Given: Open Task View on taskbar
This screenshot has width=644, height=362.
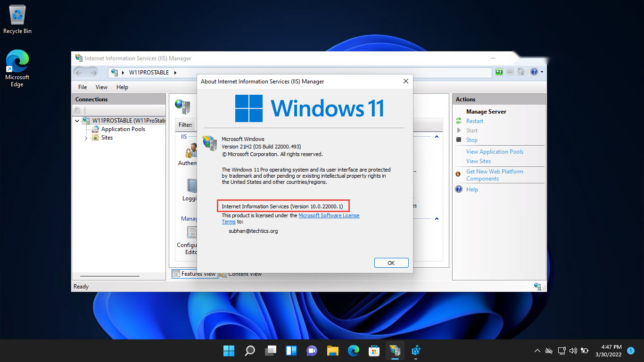Looking at the screenshot, I should pyautogui.click(x=270, y=351).
